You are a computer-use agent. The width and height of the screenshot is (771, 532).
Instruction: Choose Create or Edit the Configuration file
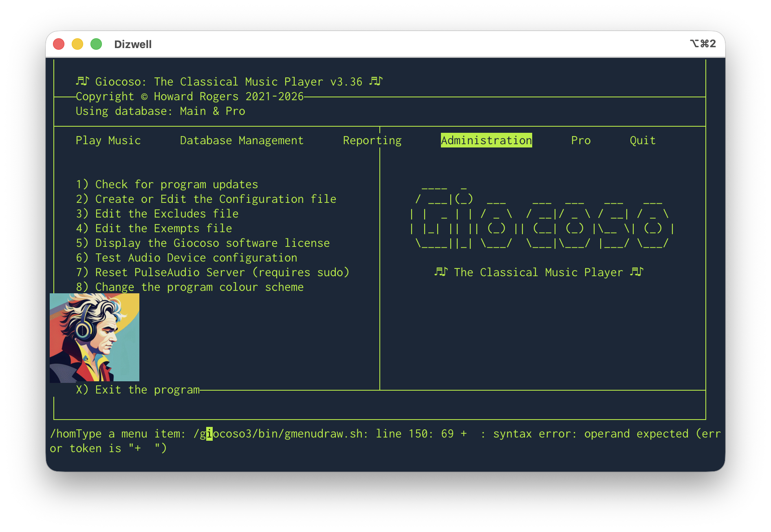[206, 199]
